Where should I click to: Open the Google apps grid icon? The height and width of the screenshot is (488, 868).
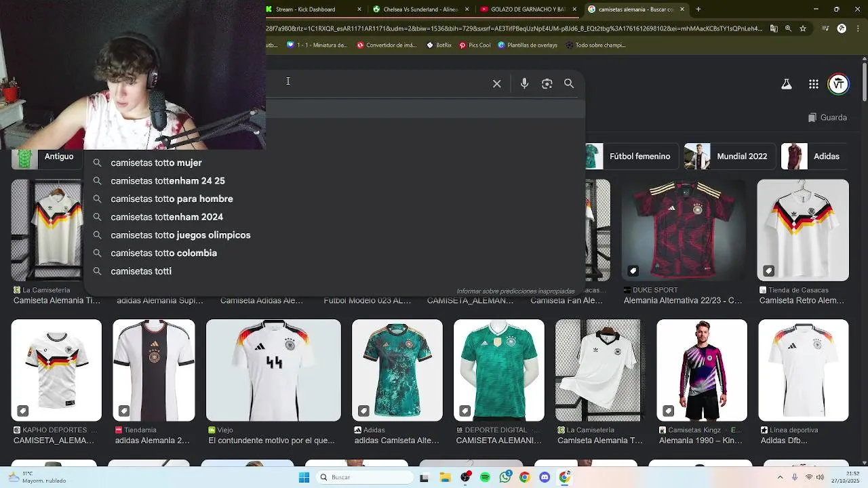click(x=814, y=84)
